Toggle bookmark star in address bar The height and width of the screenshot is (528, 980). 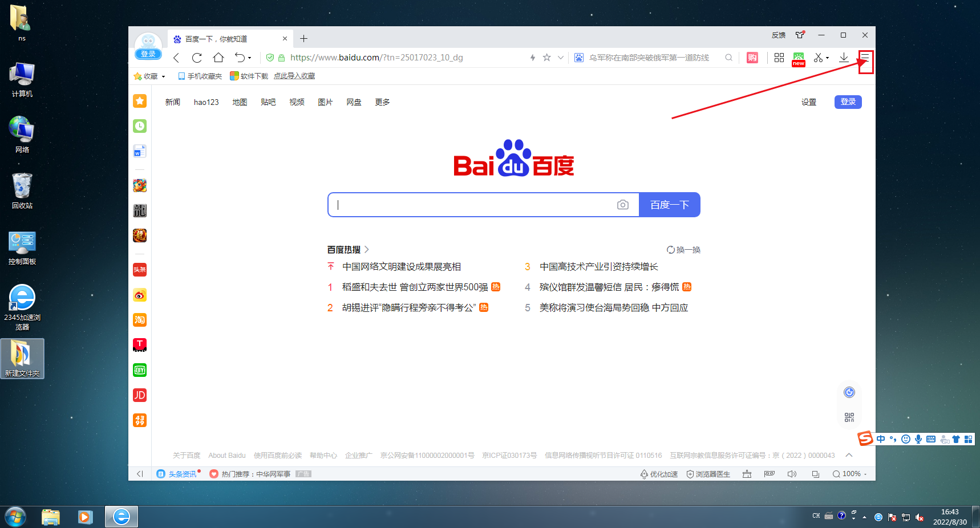click(x=547, y=58)
